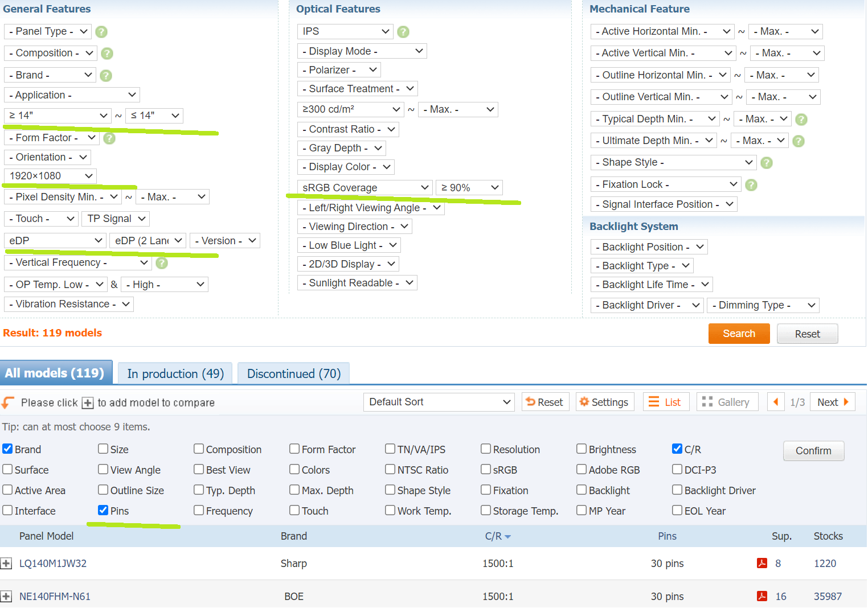Enable the Brightness column checkbox
This screenshot has height=608, width=868.
click(x=582, y=449)
